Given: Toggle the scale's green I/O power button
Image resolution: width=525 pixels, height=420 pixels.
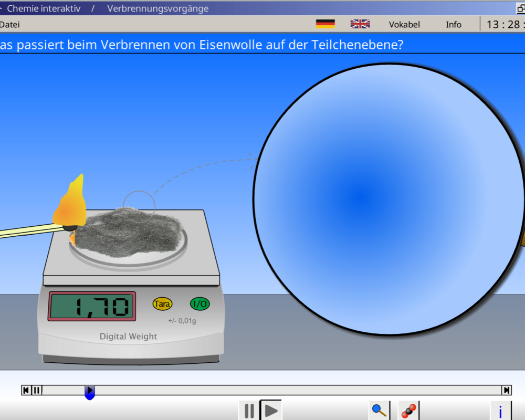Looking at the screenshot, I should tap(199, 303).
